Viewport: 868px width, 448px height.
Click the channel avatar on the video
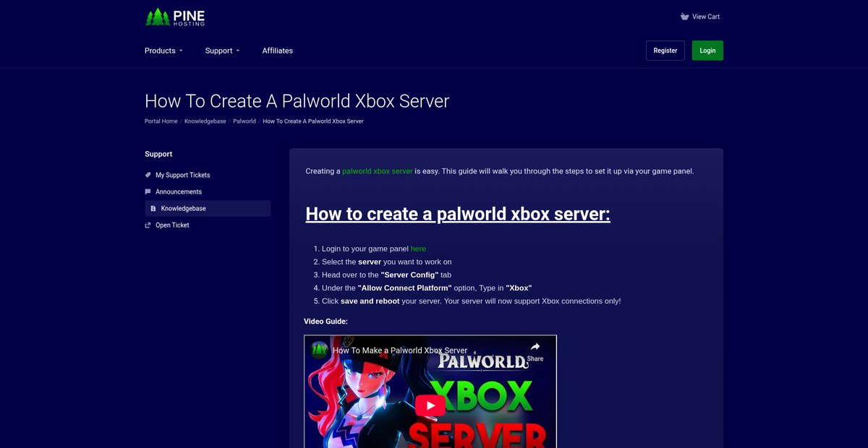(x=319, y=350)
